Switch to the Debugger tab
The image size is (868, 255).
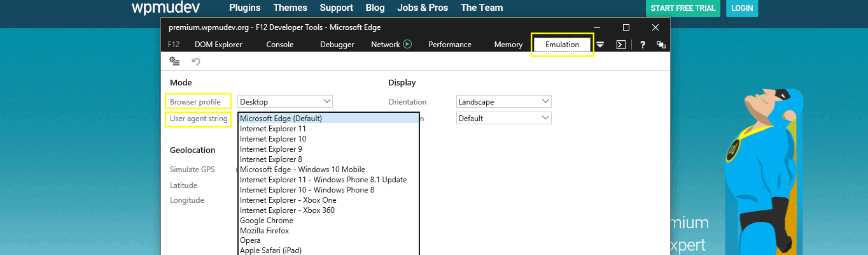(337, 45)
